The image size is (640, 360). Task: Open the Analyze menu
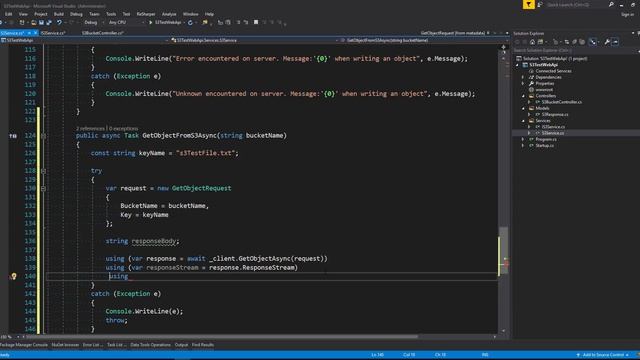pos(169,14)
